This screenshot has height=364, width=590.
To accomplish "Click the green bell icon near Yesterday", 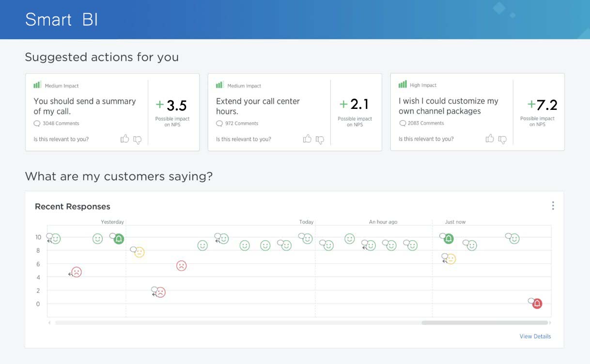I will [x=119, y=239].
